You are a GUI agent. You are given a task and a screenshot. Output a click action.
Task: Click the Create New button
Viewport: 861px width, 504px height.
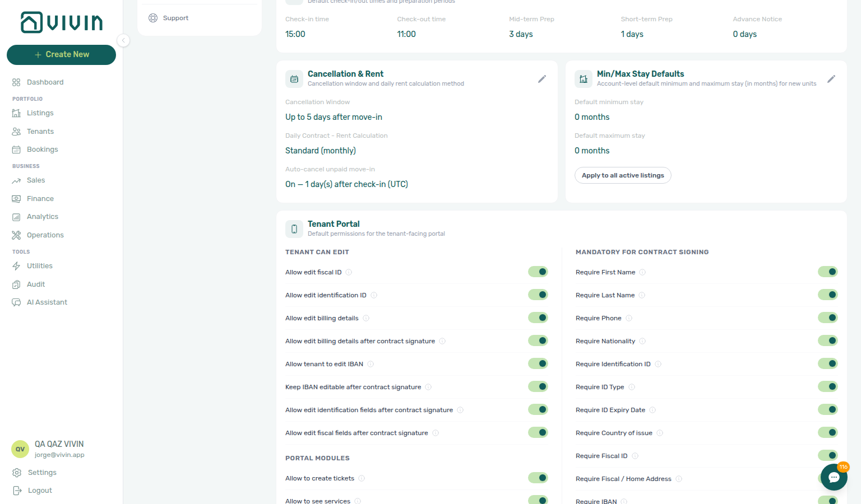[61, 55]
